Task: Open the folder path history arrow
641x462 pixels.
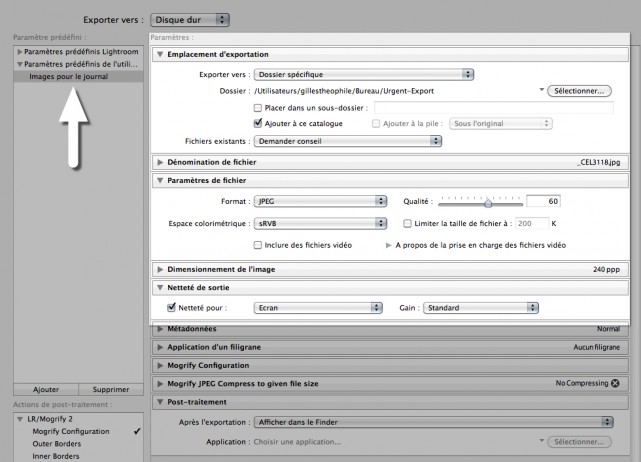Action: tap(541, 90)
